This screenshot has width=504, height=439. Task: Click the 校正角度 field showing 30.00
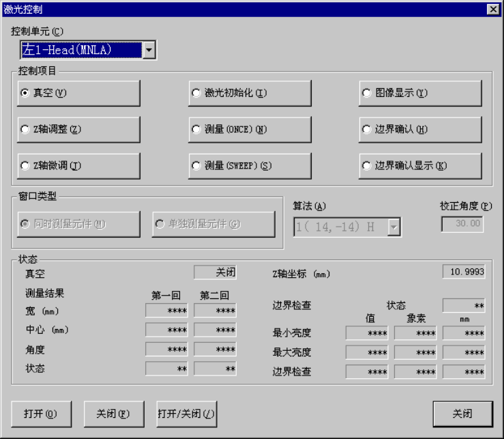click(462, 224)
